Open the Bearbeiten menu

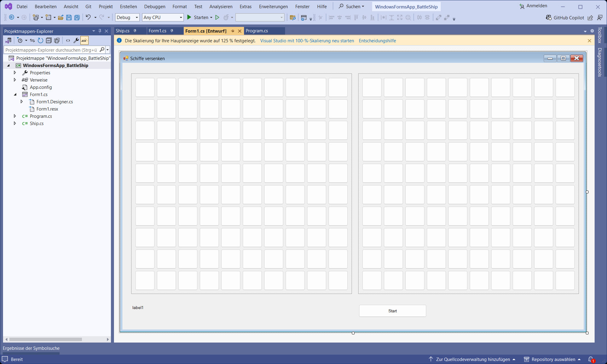pyautogui.click(x=46, y=6)
